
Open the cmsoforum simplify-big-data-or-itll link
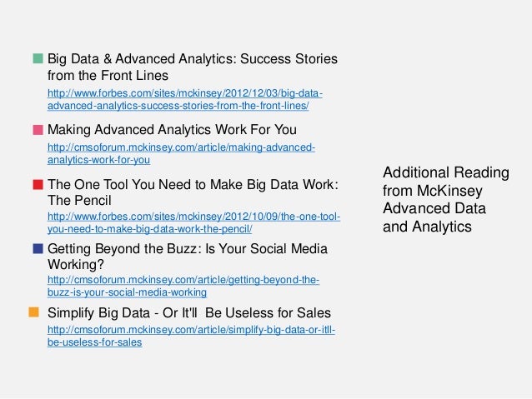point(191,330)
